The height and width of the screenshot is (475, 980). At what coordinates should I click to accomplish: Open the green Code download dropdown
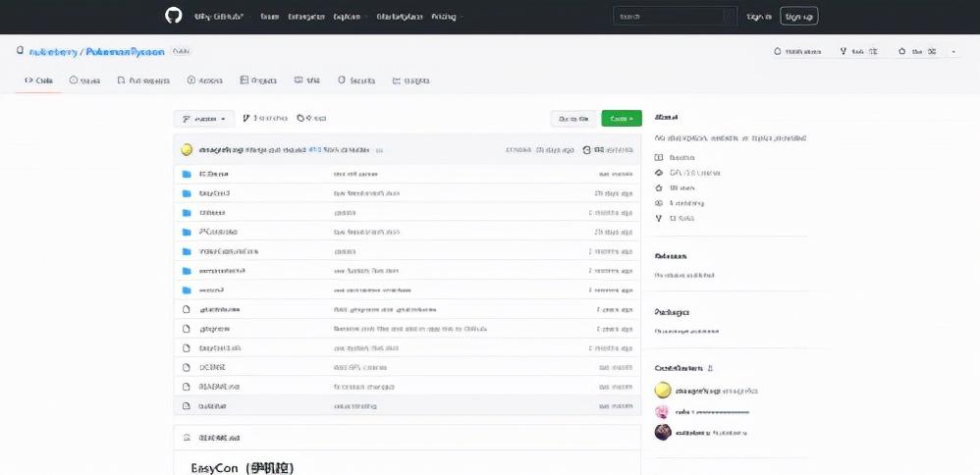coord(622,118)
